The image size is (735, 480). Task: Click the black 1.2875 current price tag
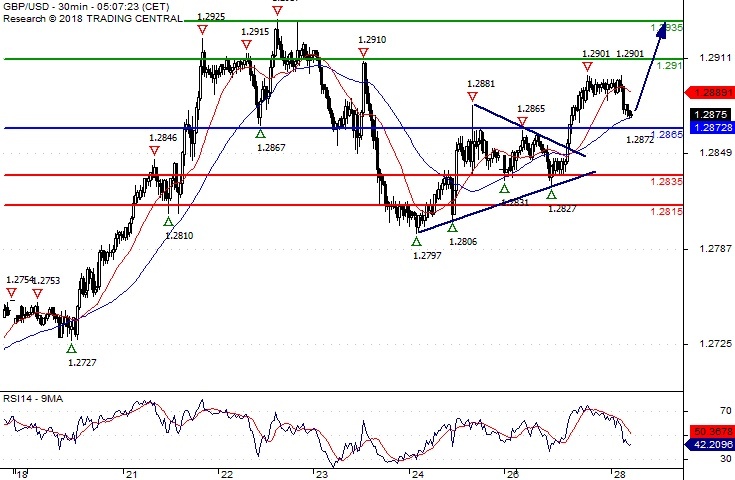[x=712, y=114]
